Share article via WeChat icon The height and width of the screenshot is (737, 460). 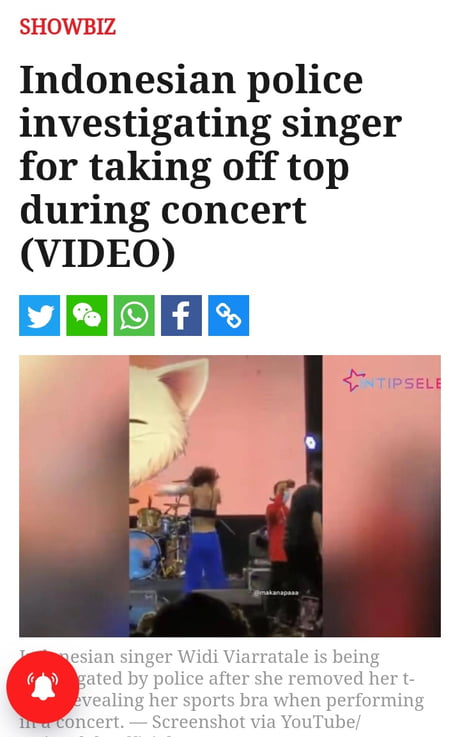coord(87,315)
